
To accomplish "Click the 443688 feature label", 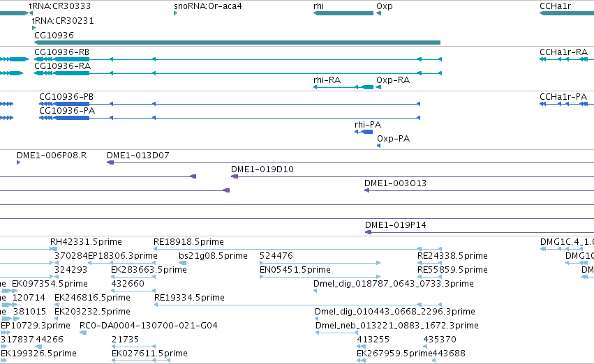I will click(449, 353).
